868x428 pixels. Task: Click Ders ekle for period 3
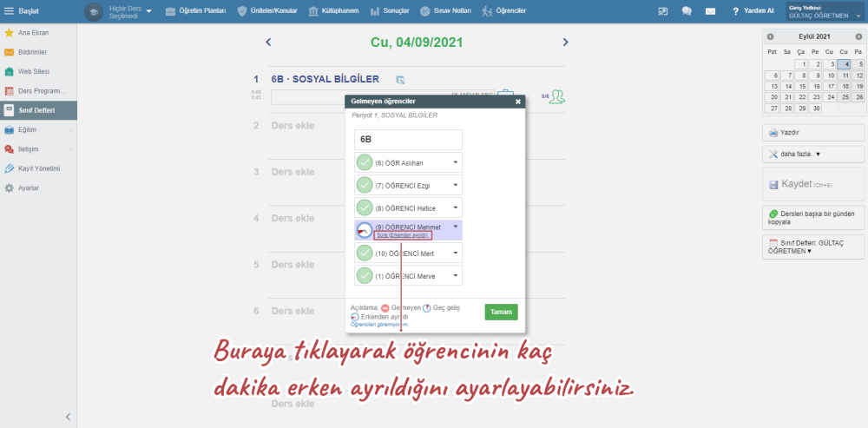[x=293, y=172]
